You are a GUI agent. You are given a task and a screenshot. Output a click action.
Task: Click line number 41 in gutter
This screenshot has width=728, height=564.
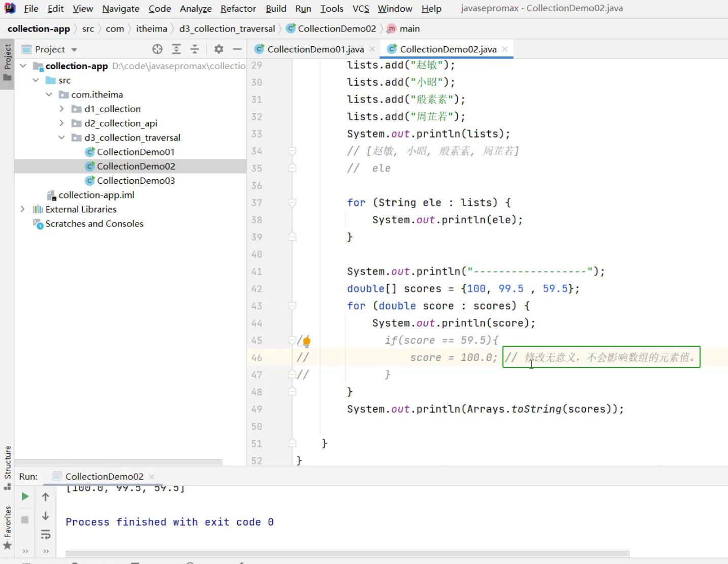257,272
